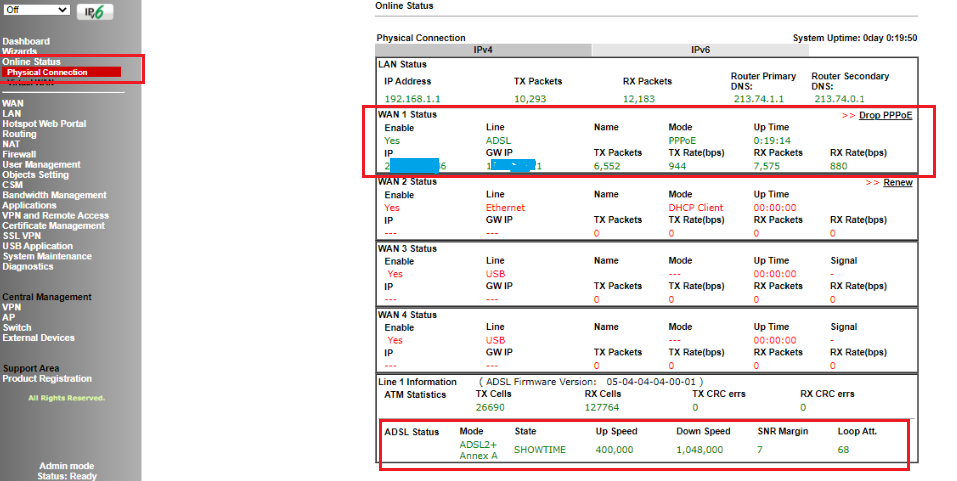
Task: Select the IPv4 tab
Action: coord(482,49)
